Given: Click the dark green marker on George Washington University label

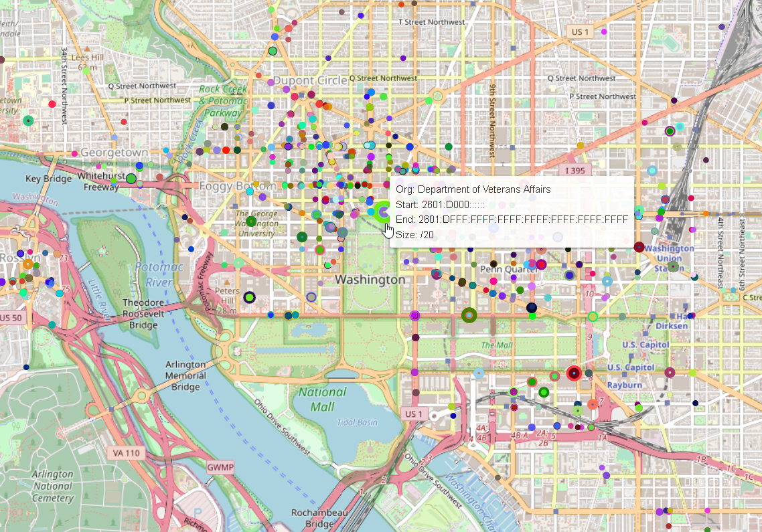Looking at the screenshot, I should click(251, 221).
